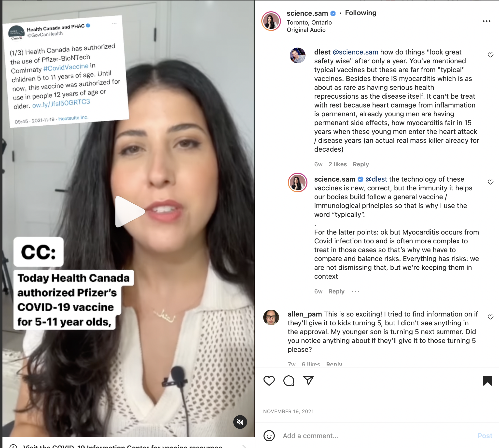Open post options three-dot menu
The width and height of the screenshot is (499, 448).
coord(486,21)
